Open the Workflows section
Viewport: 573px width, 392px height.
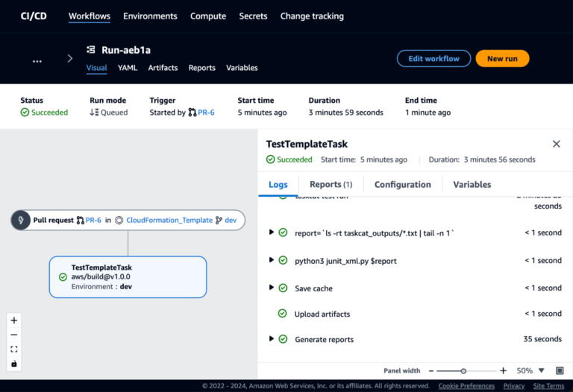point(90,16)
